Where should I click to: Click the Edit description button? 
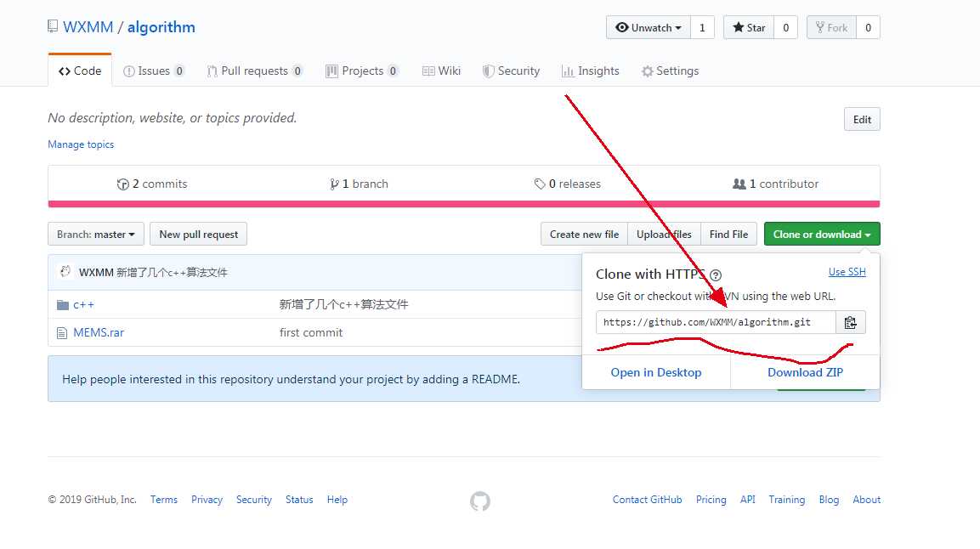point(862,119)
